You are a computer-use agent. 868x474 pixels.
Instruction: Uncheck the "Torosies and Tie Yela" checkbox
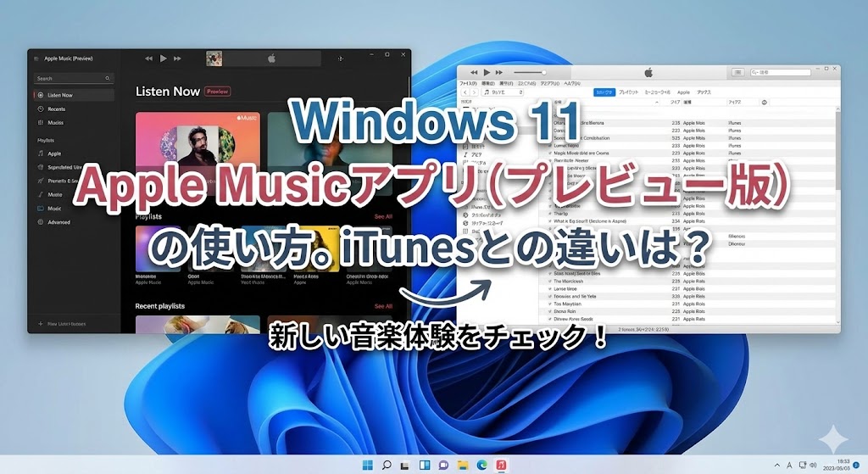(x=549, y=296)
